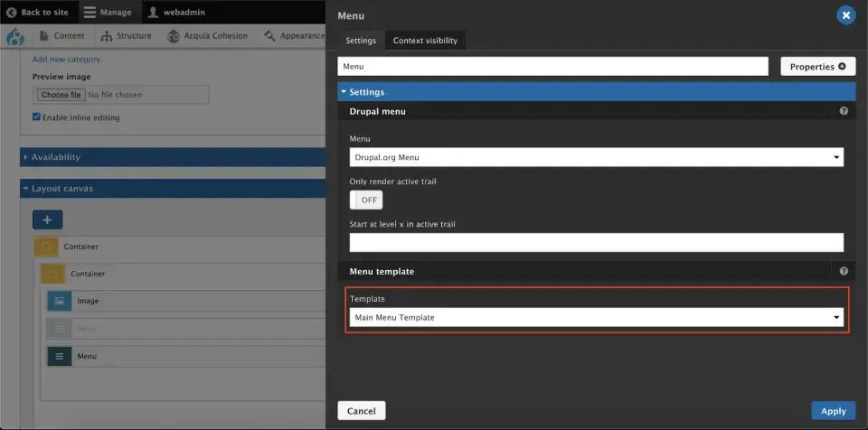Click the top-level yellow Container icon
The height and width of the screenshot is (430, 868).
[x=46, y=247]
